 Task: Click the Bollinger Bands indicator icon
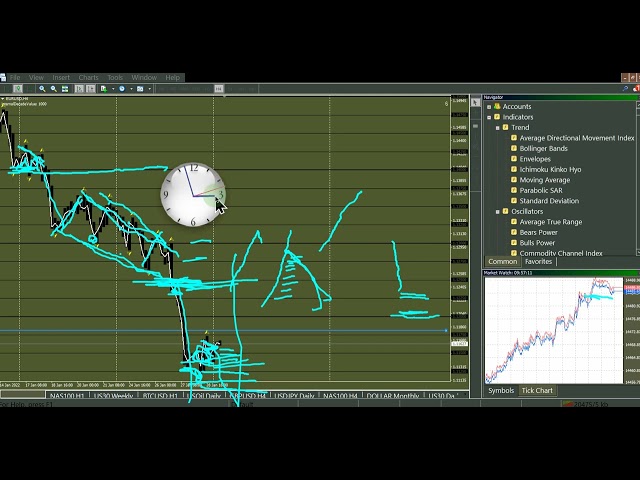pos(514,149)
